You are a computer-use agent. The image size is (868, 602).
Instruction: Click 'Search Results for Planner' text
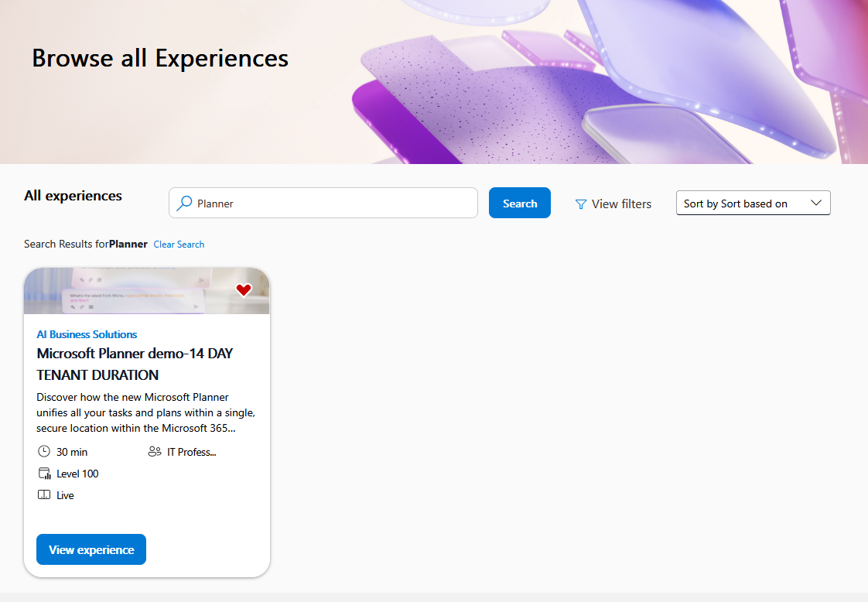[x=86, y=245]
